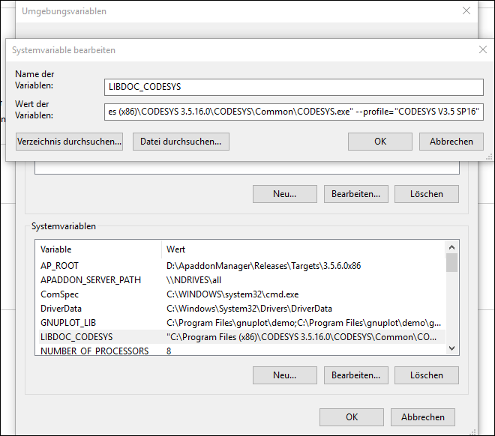Click Bearbeiten under Systemvariablen list
The width and height of the screenshot is (495, 436).
[x=356, y=375]
